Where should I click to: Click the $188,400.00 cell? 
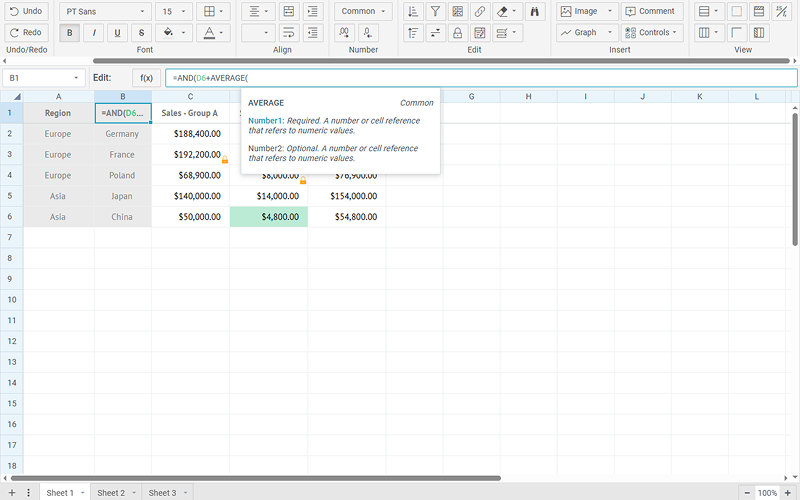point(191,134)
